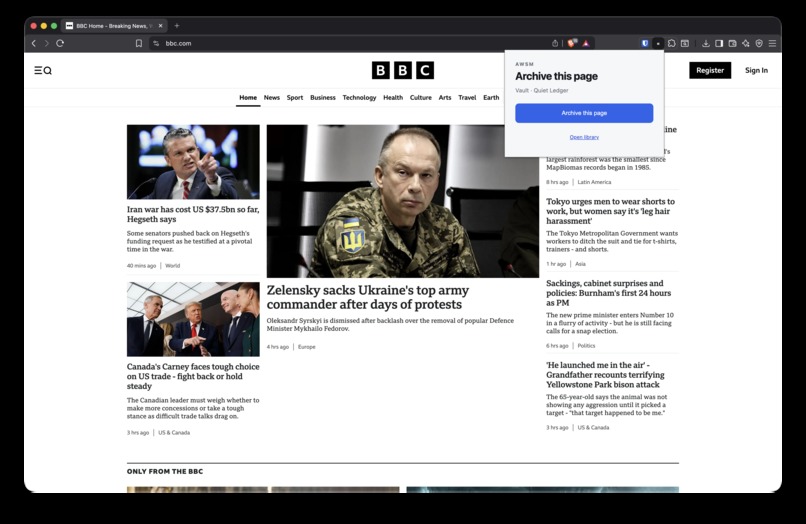The width and height of the screenshot is (806, 524).
Task: Open a new browser tab
Action: pyautogui.click(x=177, y=25)
